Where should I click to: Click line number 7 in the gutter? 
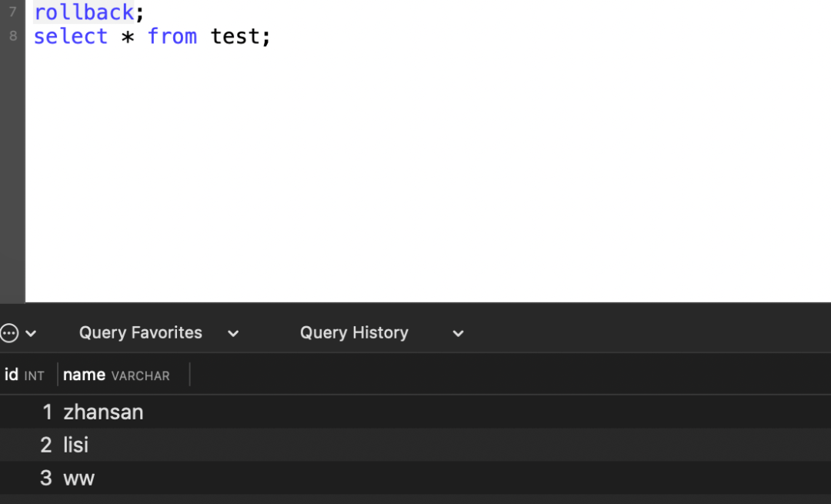coord(12,12)
